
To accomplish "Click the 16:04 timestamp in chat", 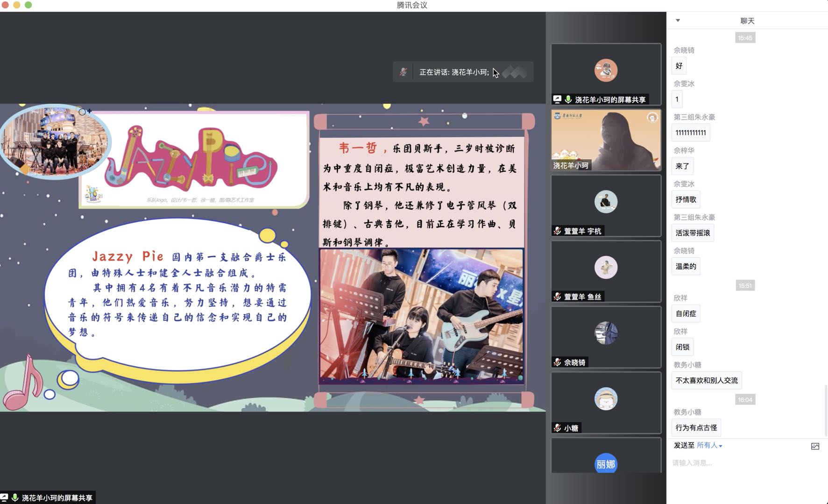I will pyautogui.click(x=745, y=400).
